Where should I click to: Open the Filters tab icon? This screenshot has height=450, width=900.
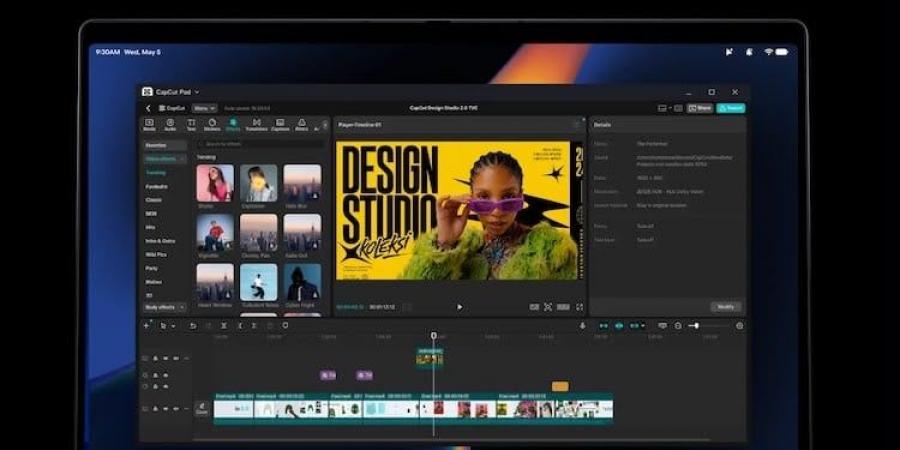point(302,122)
